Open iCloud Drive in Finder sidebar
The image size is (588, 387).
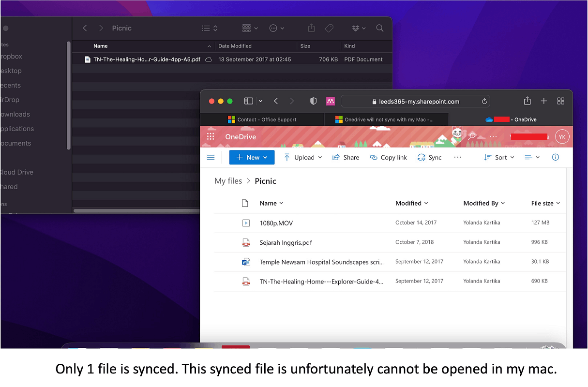[x=17, y=172]
